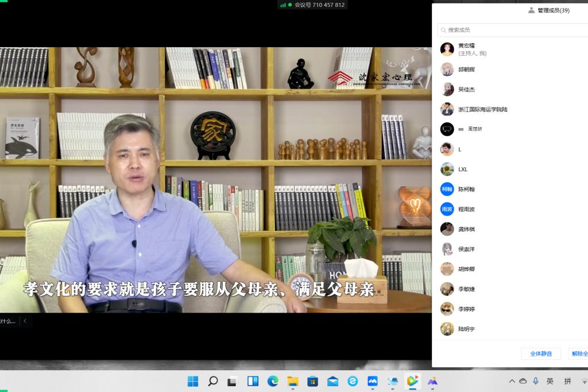Select member 浙江国际海运学院陆
This screenshot has width=588, height=392.
pos(482,109)
